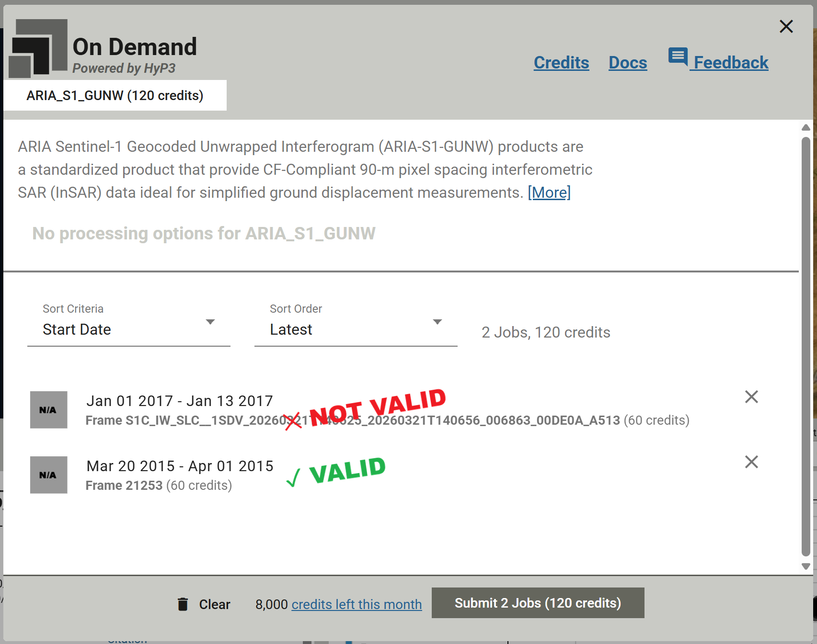Viewport: 817px width, 644px height.
Task: Remove the Mar 20 2015 job
Action: click(x=751, y=462)
